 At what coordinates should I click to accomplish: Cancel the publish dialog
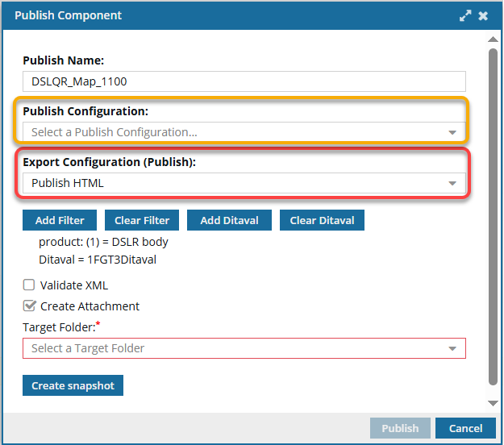click(465, 428)
